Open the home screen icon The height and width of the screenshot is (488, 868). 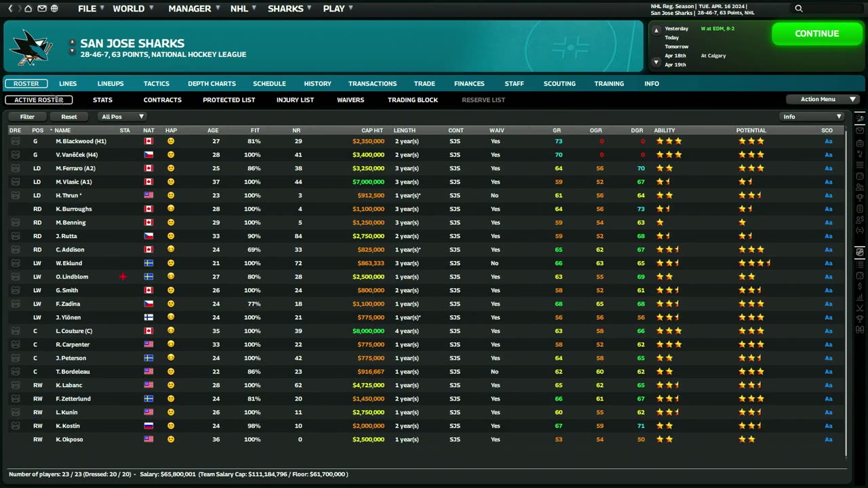[28, 8]
